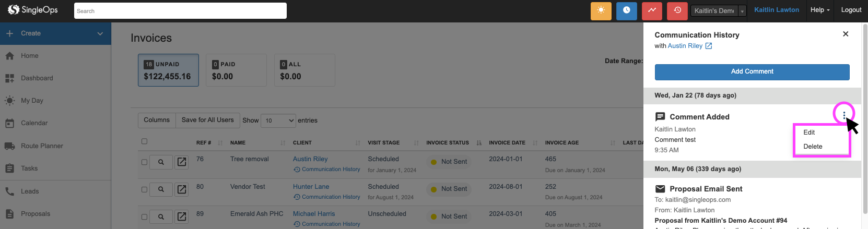Tick the checkbox for Vendor Test row
This screenshot has width=868, height=229.
click(145, 189)
